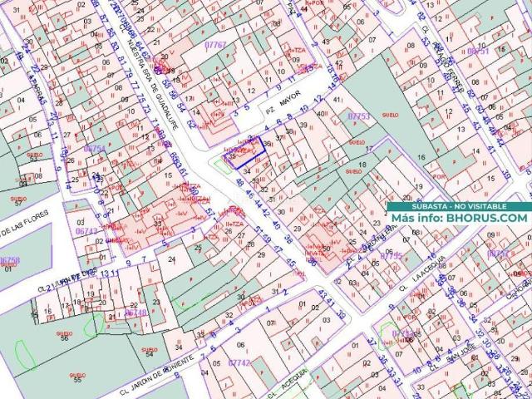
Task: Click the DE LAS FLORES street label
Action: click(25, 224)
